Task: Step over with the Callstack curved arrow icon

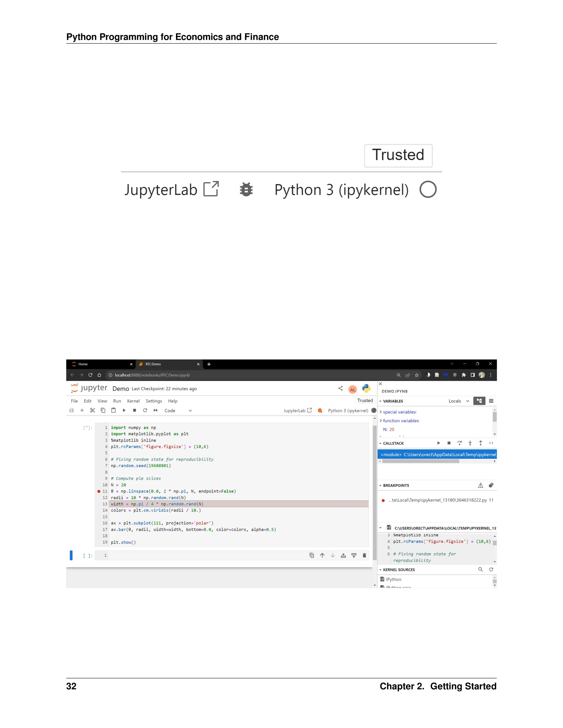Action: point(460,443)
